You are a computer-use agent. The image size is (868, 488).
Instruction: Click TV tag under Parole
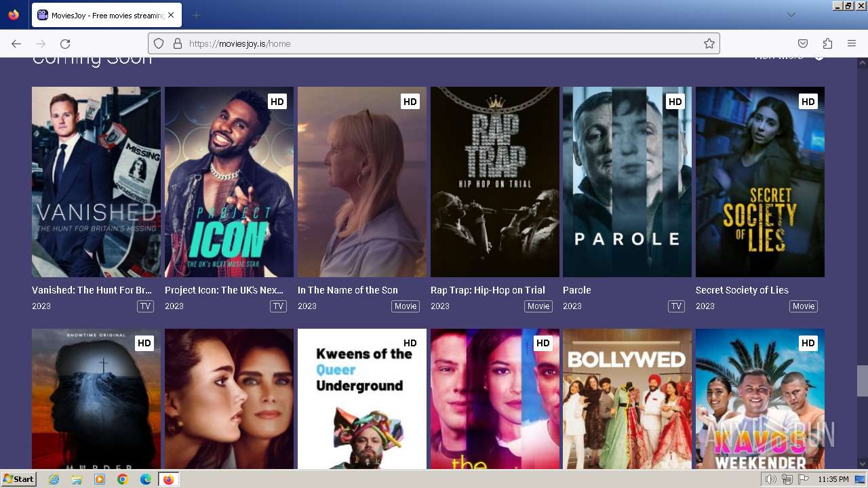(676, 306)
